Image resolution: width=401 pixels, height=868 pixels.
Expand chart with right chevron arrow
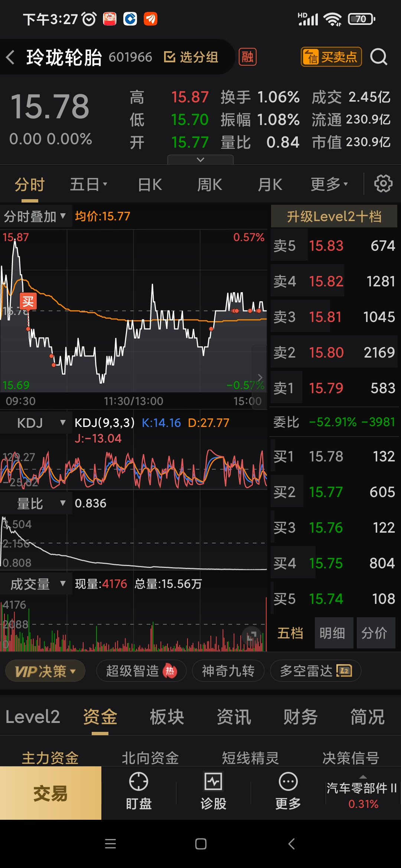260,377
